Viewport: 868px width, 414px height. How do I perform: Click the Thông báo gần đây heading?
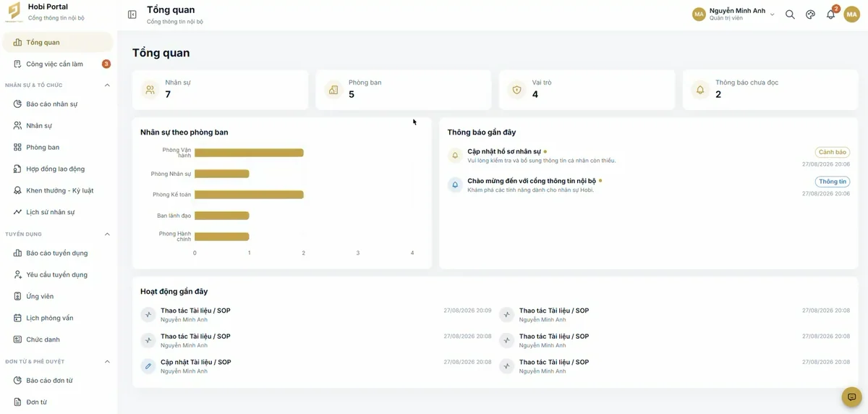click(482, 132)
